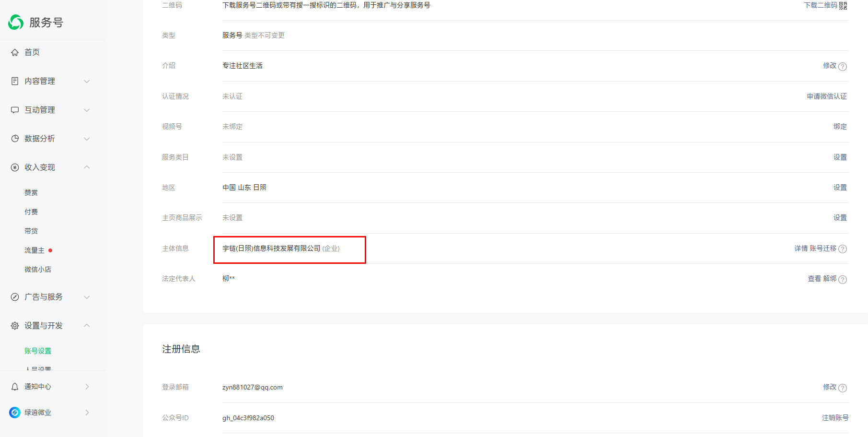Open the 数据分析 dropdown chevron
Image resolution: width=868 pixels, height=437 pixels.
tap(87, 139)
